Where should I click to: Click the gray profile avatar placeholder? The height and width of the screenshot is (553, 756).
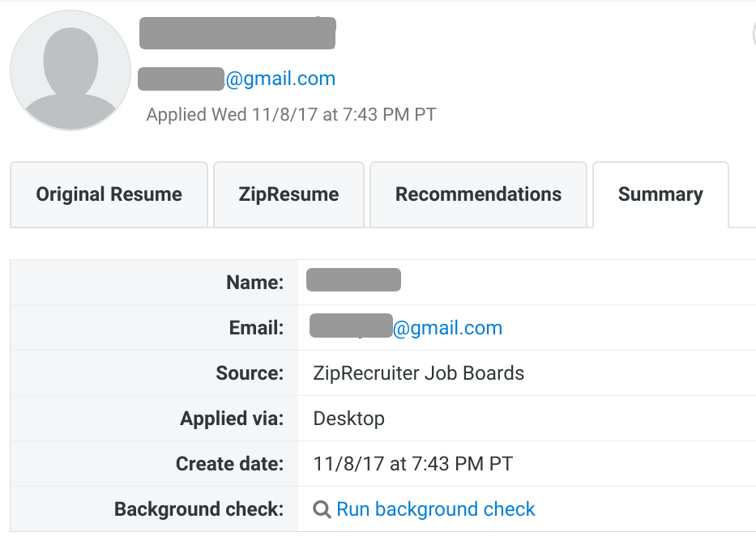click(70, 70)
